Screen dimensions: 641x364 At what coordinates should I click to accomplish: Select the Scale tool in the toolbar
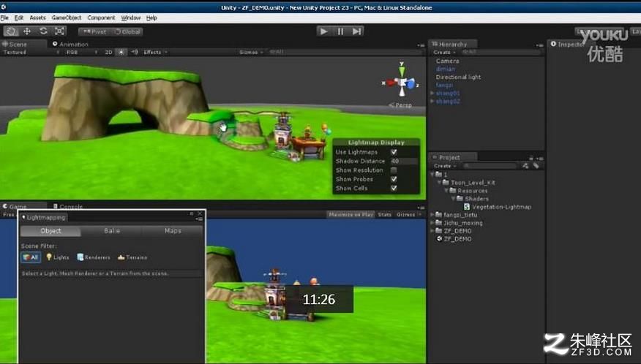[x=59, y=31]
